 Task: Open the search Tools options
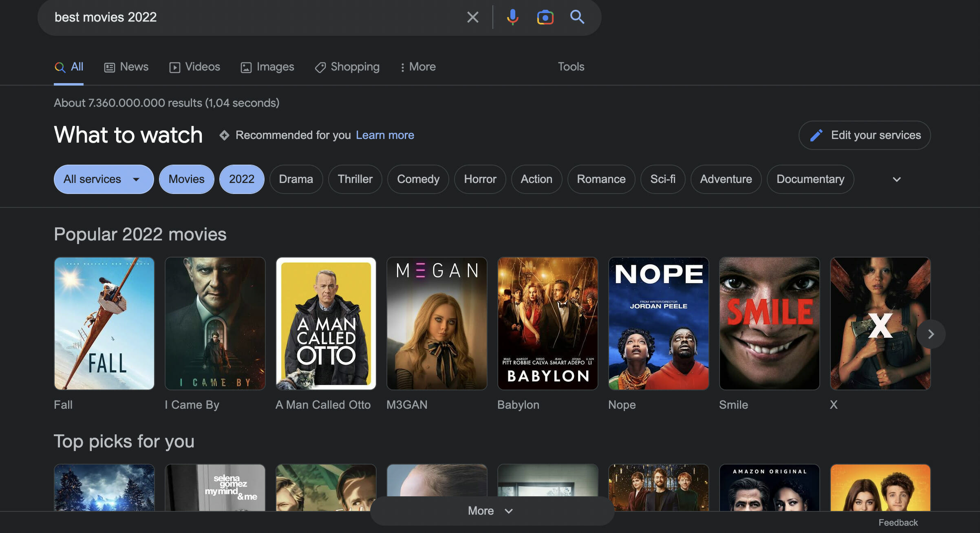click(571, 67)
